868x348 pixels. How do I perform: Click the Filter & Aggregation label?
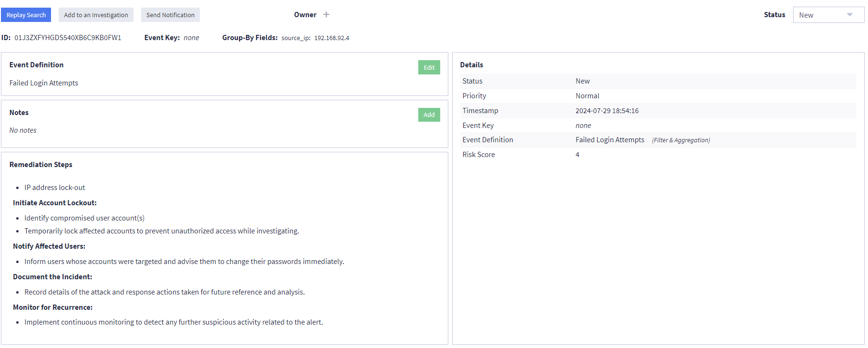(x=681, y=140)
